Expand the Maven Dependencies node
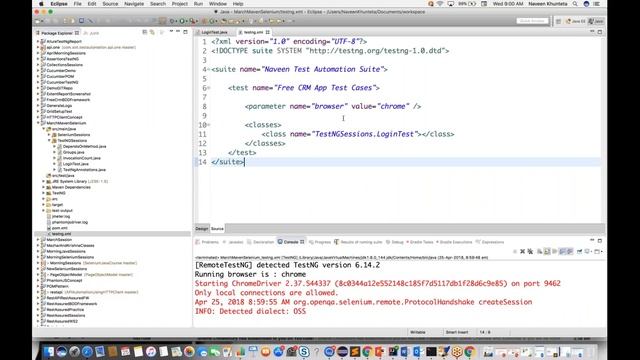 pos(44,187)
